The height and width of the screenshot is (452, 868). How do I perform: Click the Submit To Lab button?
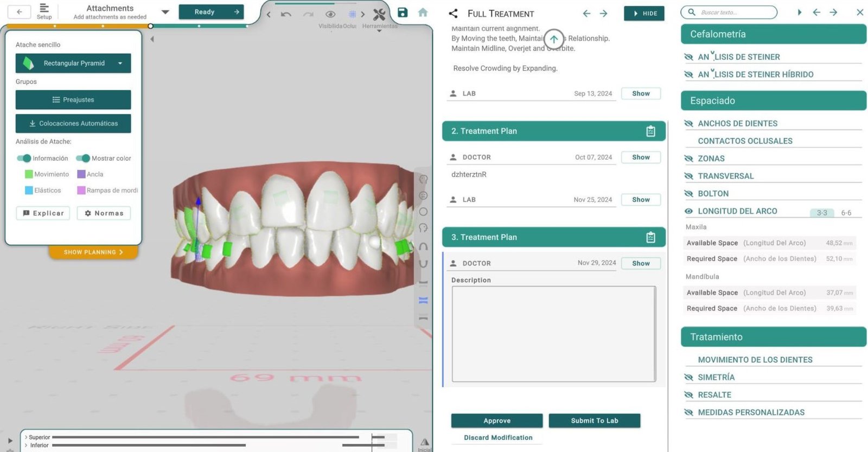coord(594,421)
